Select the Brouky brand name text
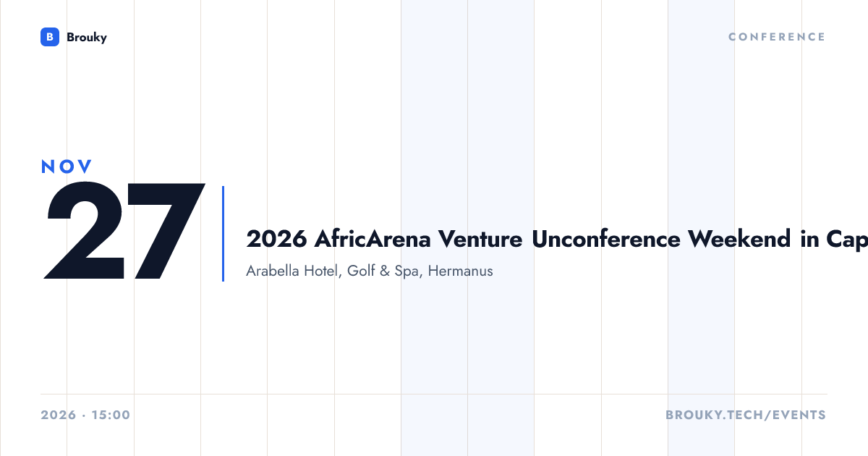The image size is (868, 456). click(87, 37)
